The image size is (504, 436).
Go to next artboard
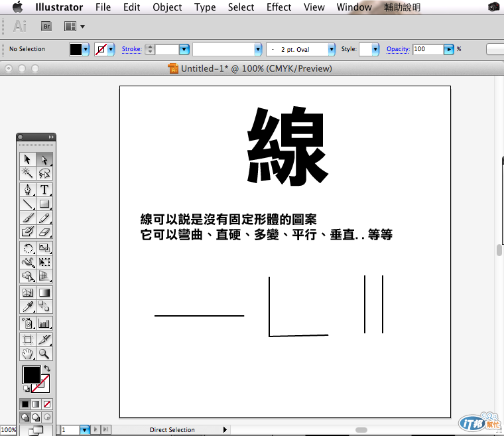(95, 429)
